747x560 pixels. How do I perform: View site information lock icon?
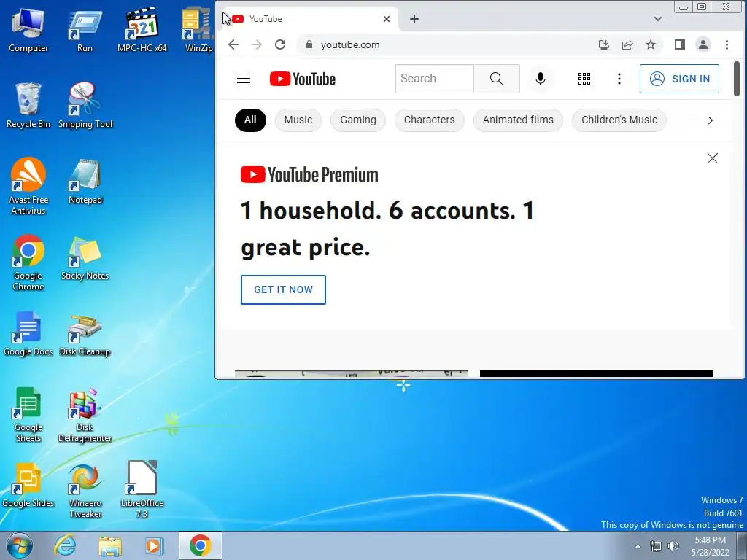(x=309, y=44)
